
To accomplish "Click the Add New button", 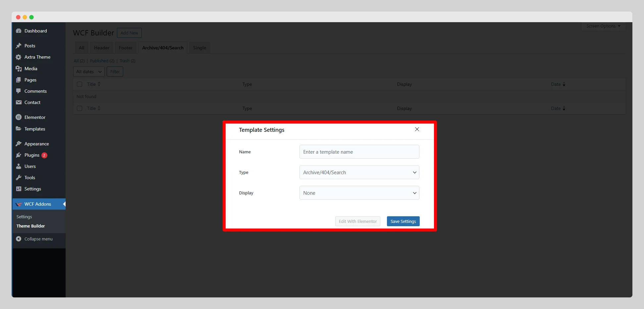I will tap(129, 33).
